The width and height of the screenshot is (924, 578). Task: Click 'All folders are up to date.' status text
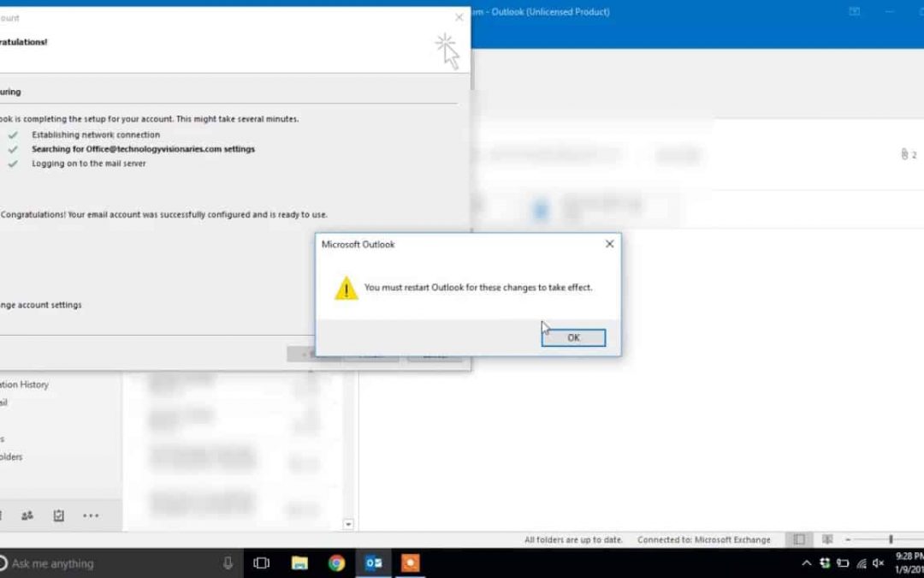pos(573,539)
